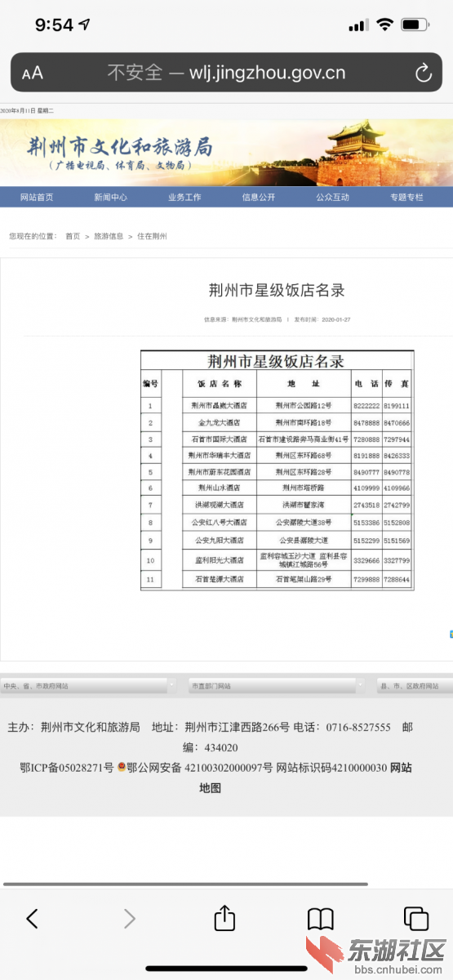The image size is (453, 980).
Task: Tap the cellular signal bars
Action: click(358, 25)
